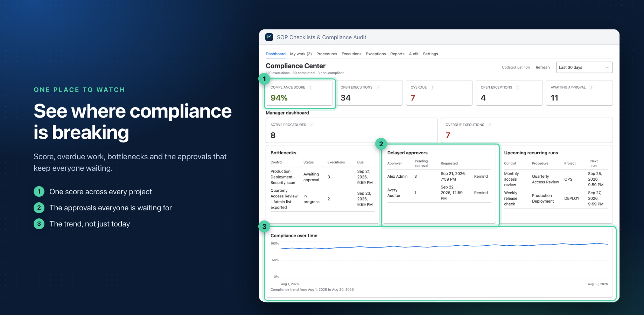Click the Aug 30, 2026 chart axis label
The image size is (644, 315).
(x=598, y=284)
